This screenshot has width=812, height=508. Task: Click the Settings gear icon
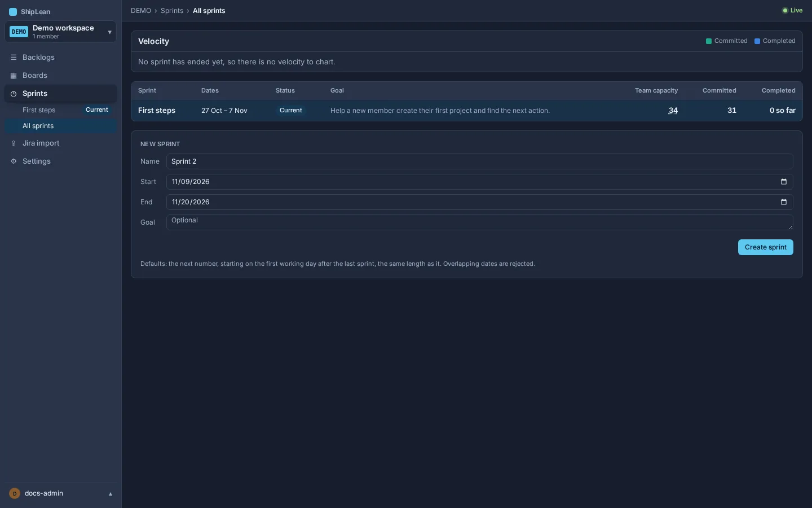[x=14, y=161]
